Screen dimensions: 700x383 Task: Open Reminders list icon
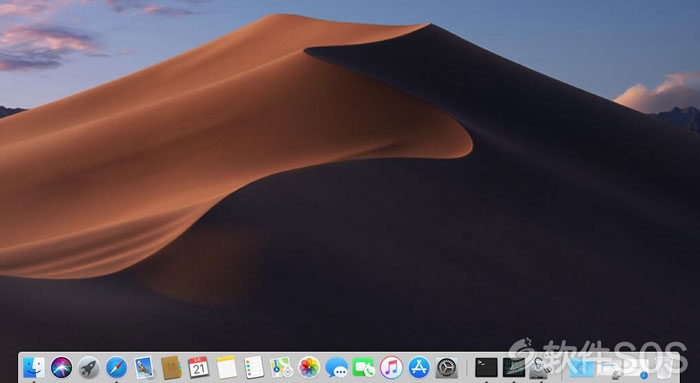(x=254, y=367)
